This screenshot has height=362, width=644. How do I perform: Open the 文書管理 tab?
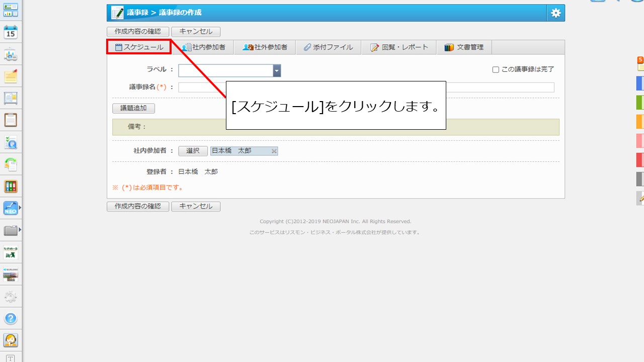(464, 47)
